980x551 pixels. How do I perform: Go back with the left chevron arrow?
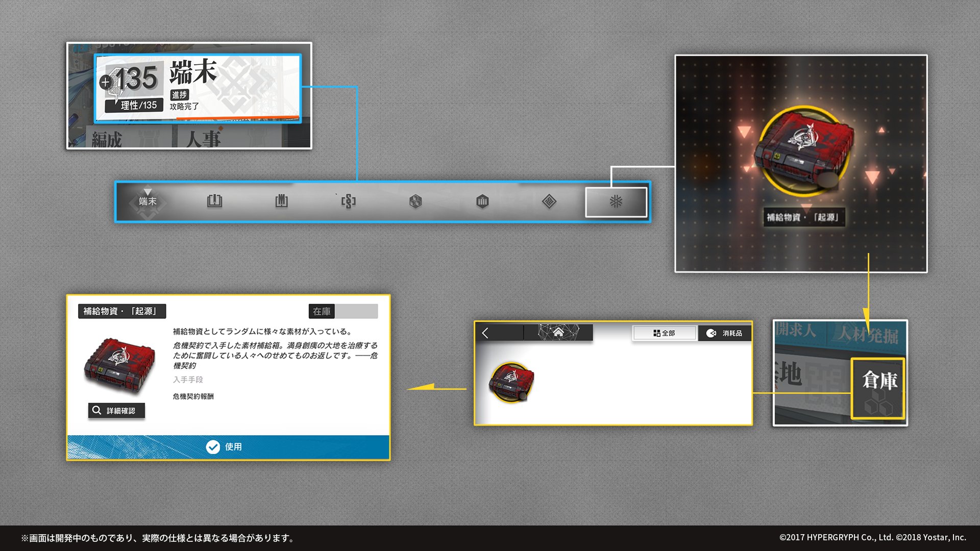click(x=485, y=333)
